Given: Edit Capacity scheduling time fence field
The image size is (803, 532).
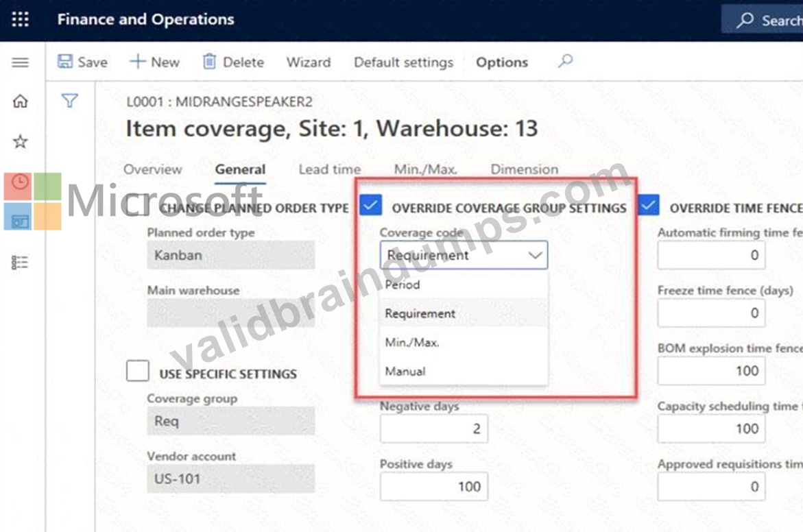Looking at the screenshot, I should 711,428.
